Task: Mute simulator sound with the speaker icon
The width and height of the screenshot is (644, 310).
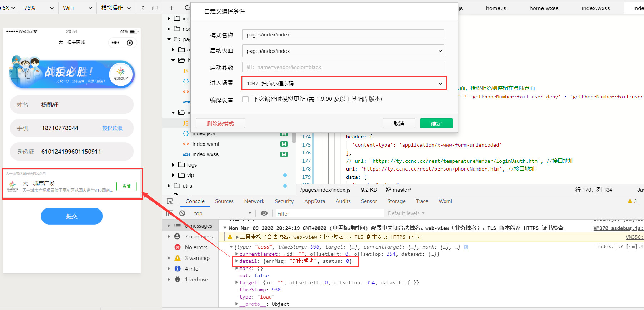Action: 143,8
